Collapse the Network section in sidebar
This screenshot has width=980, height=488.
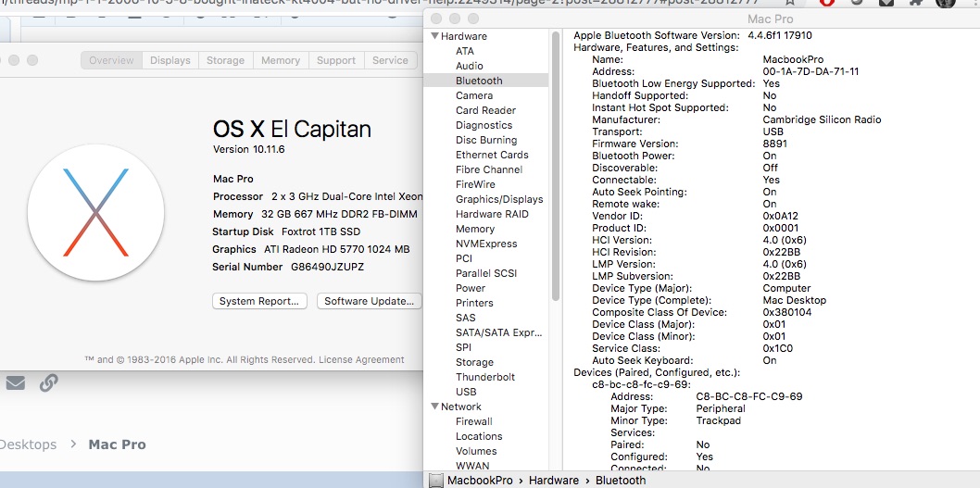point(435,407)
